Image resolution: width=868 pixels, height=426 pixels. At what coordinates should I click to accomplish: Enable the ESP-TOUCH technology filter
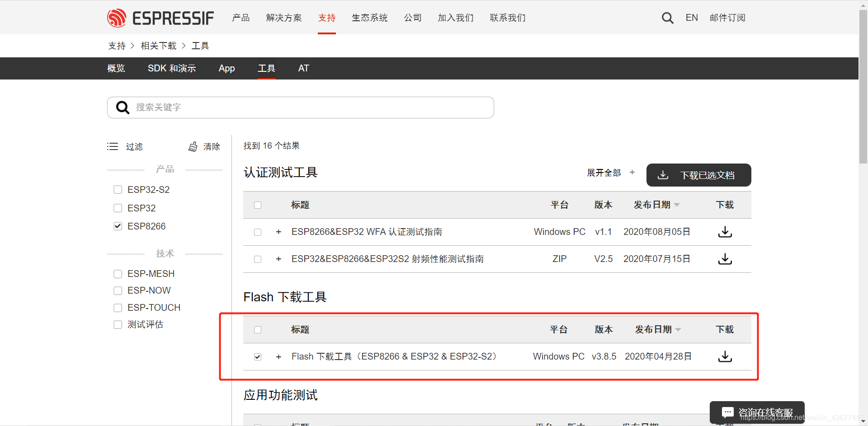click(118, 308)
